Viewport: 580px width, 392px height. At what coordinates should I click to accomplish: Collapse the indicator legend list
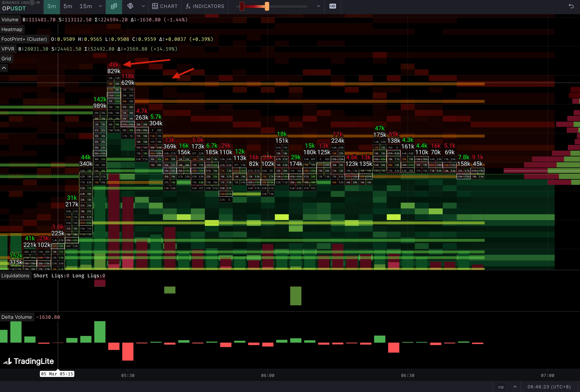[4, 68]
